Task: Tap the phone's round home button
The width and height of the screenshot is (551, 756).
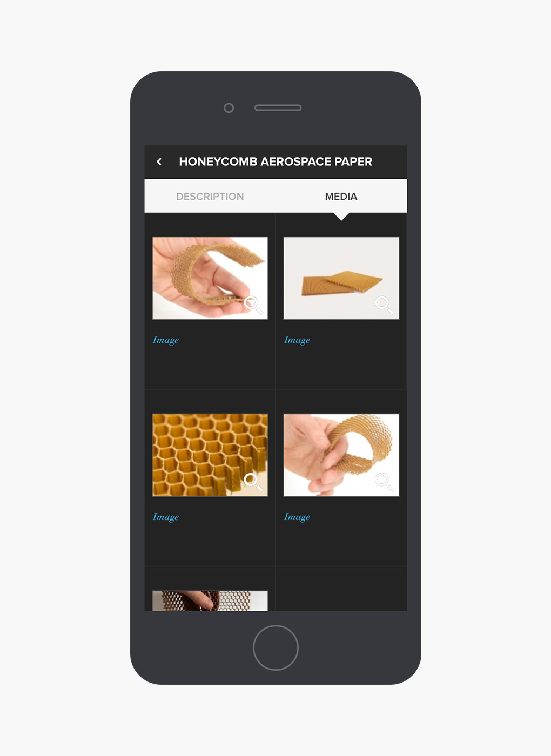Action: coord(275,647)
